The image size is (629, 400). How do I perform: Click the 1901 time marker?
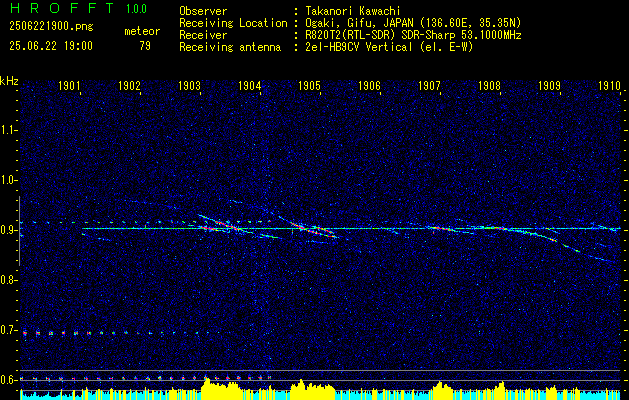click(x=69, y=85)
